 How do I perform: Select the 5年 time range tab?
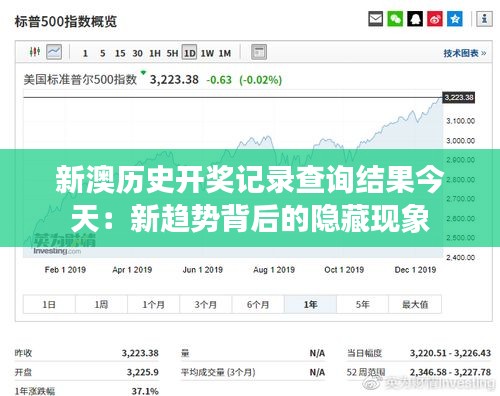(x=363, y=304)
